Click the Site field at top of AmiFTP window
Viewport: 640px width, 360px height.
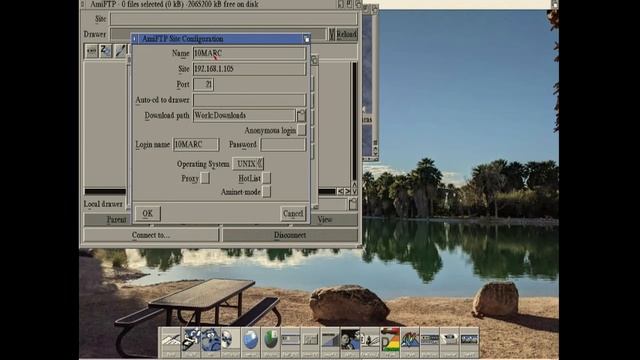(233, 19)
